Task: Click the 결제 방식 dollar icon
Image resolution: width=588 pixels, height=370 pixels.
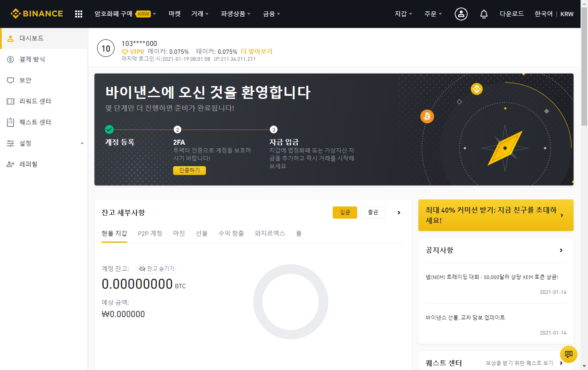Action: [x=10, y=59]
